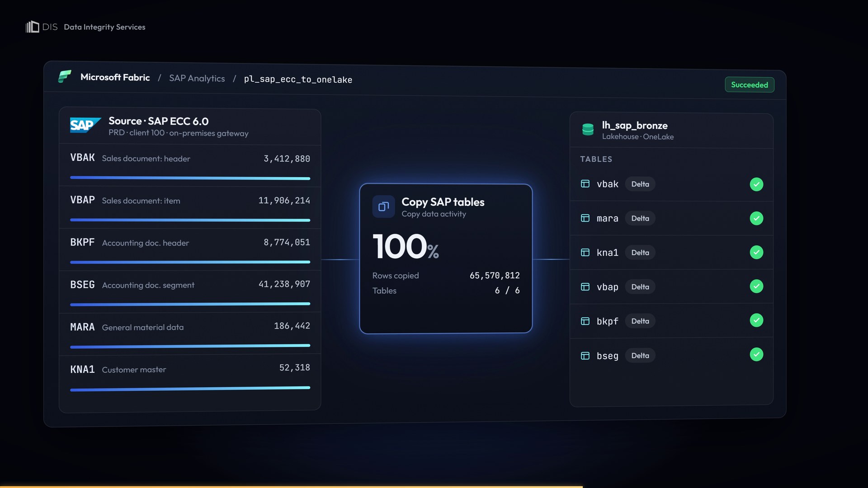Click the 100% completion figure
This screenshot has width=868, height=488.
pos(406,247)
